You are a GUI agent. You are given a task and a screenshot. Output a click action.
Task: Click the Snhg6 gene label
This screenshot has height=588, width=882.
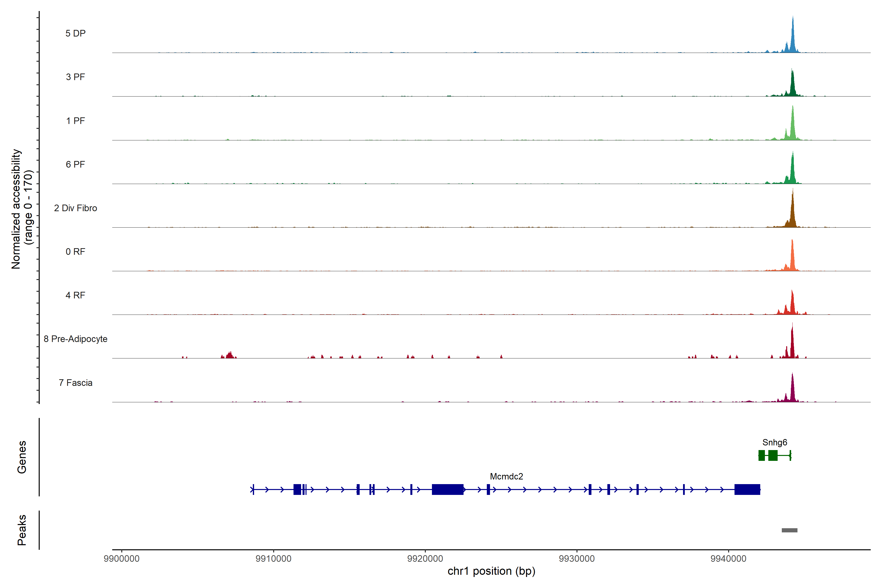coord(775,442)
